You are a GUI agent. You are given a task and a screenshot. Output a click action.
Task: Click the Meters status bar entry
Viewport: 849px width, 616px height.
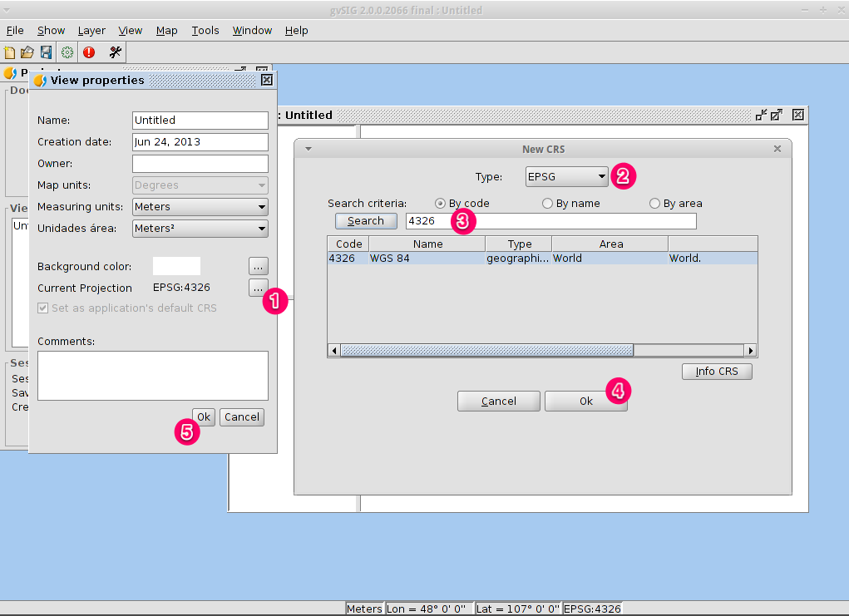click(x=364, y=609)
